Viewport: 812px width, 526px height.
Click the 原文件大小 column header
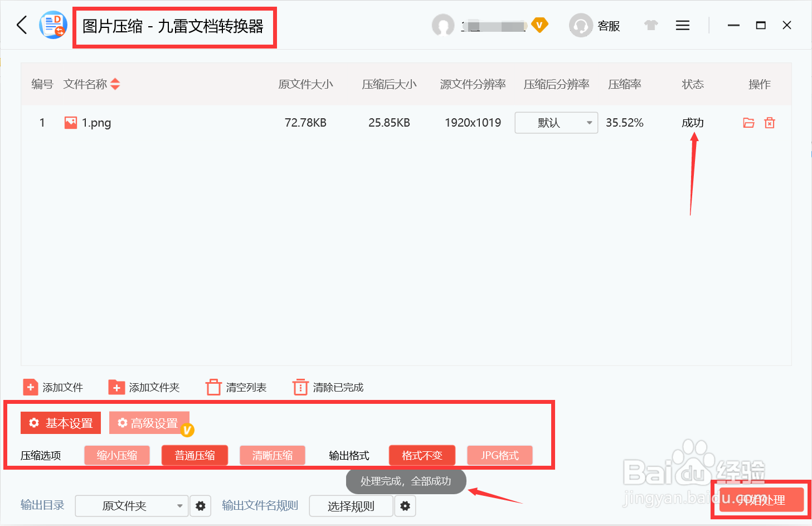[306, 84]
